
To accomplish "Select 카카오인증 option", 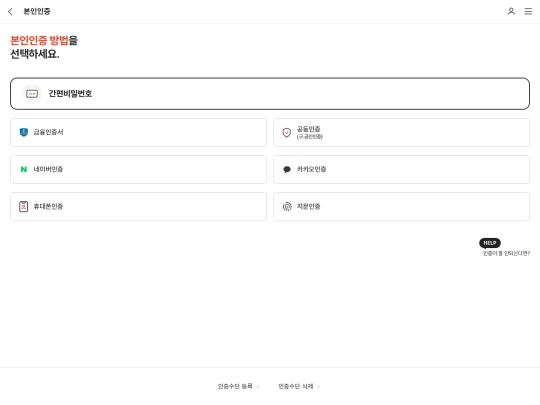I will coord(402,169).
